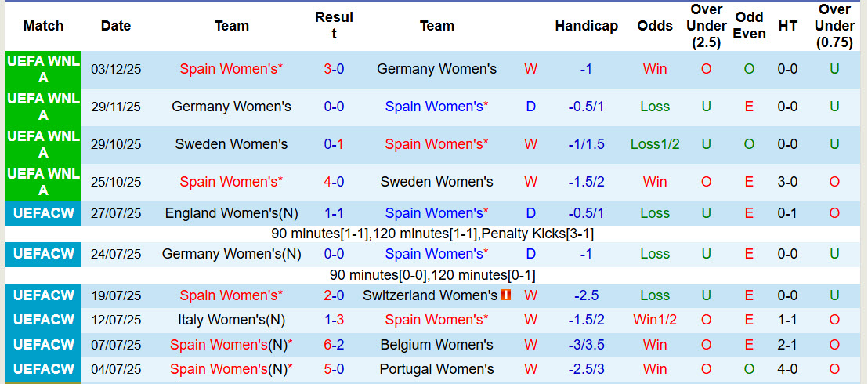868x384 pixels.
Task: Click the 6-2 result against Belgium Women's
Action: pyautogui.click(x=334, y=345)
